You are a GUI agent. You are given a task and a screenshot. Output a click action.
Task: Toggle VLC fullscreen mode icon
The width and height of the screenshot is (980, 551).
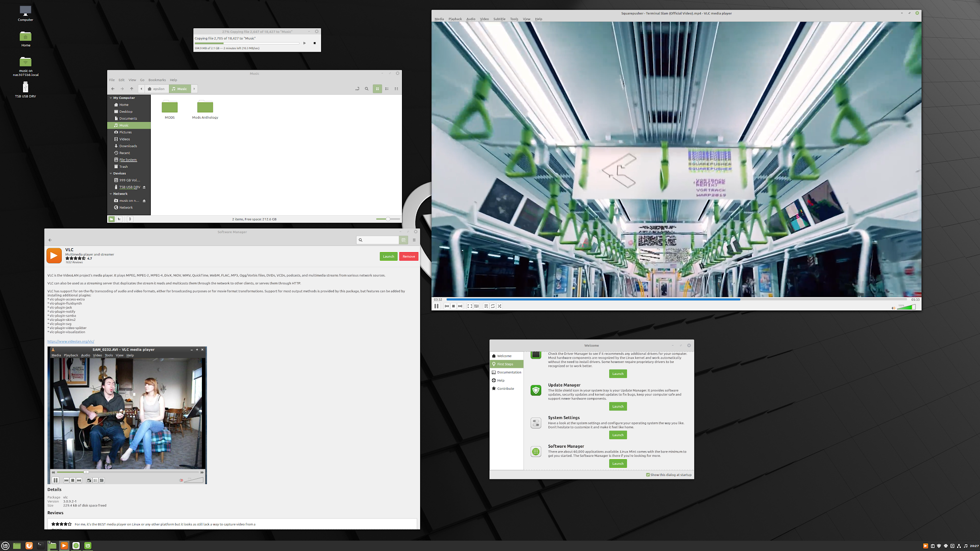click(469, 306)
